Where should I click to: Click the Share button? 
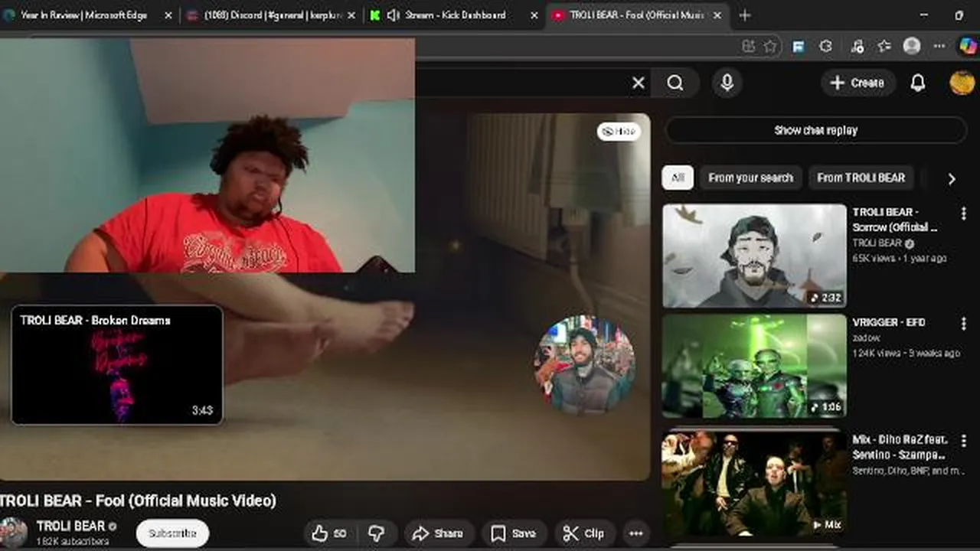coord(438,533)
